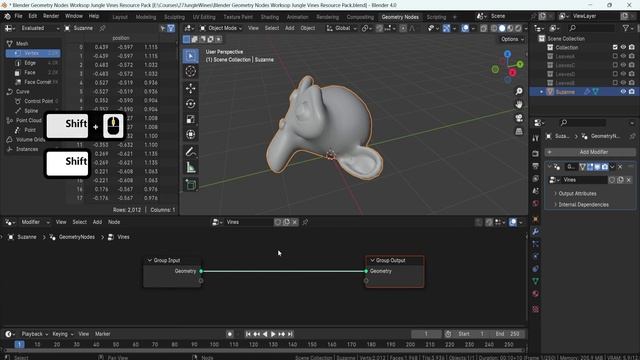Switch to solid viewport shading
This screenshot has height=360, width=640.
click(502, 28)
